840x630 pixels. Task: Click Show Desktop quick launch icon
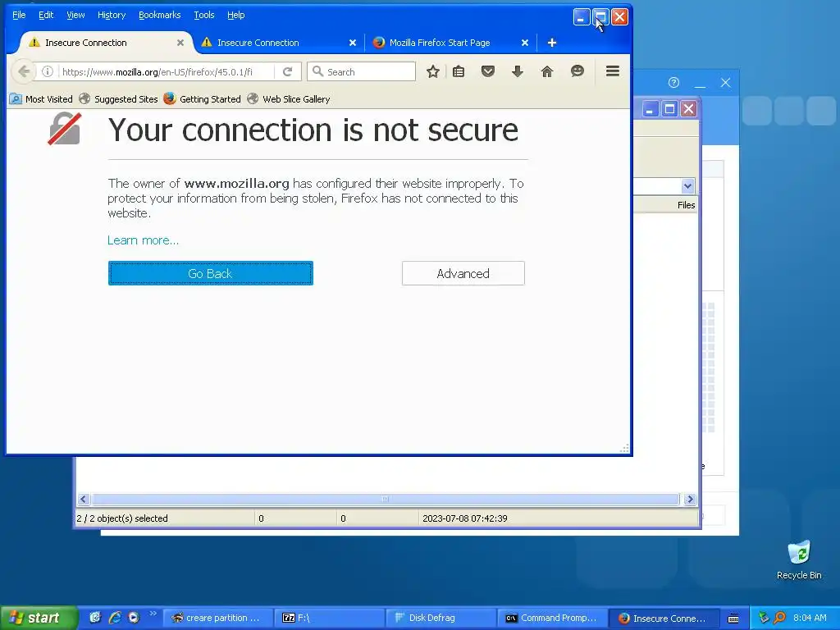click(x=95, y=618)
